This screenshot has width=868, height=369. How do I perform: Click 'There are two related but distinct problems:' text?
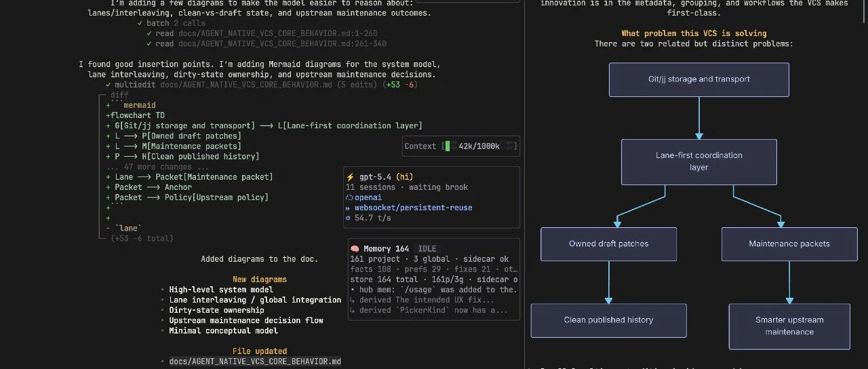pos(694,43)
